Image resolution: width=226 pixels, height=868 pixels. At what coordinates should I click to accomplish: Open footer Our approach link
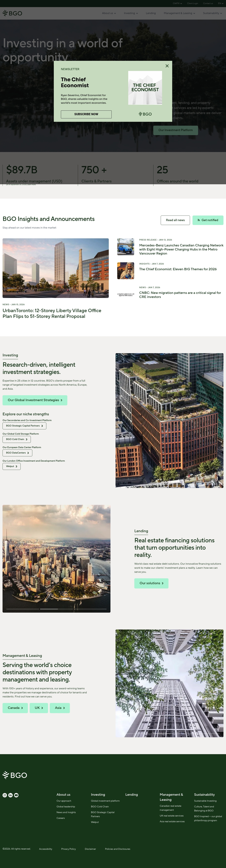click(64, 801)
